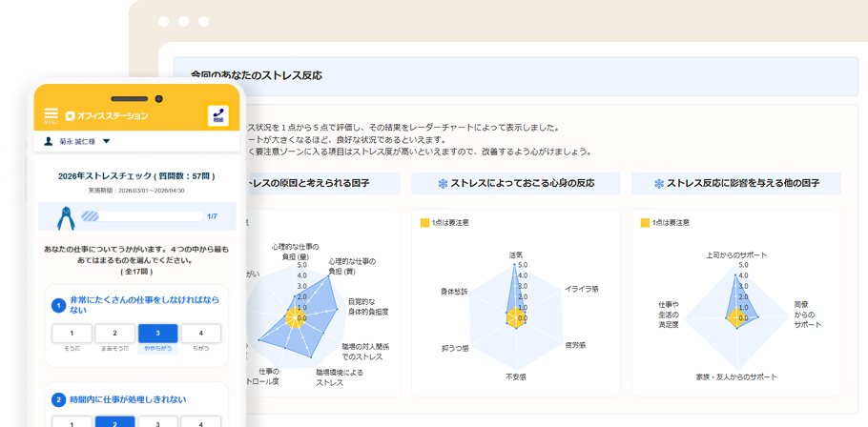The width and height of the screenshot is (868, 427).
Task: Click the user silhouette icon beside 菊永 誠仁様
Action: pos(48,142)
